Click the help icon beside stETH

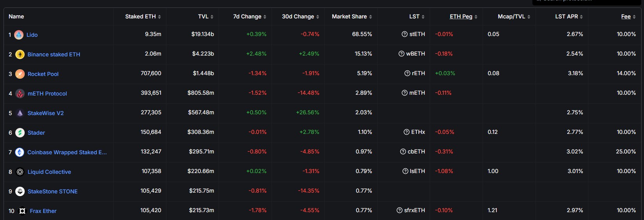pos(405,34)
